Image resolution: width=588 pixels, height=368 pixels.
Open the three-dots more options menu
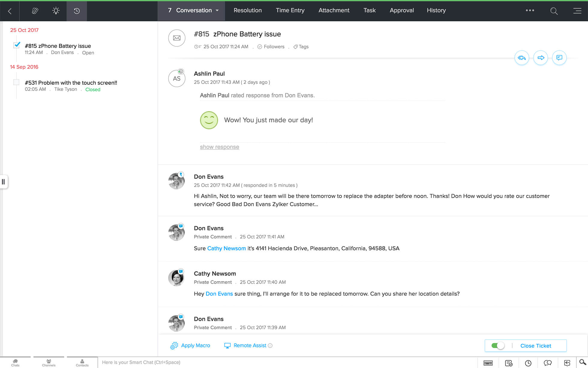click(x=530, y=11)
